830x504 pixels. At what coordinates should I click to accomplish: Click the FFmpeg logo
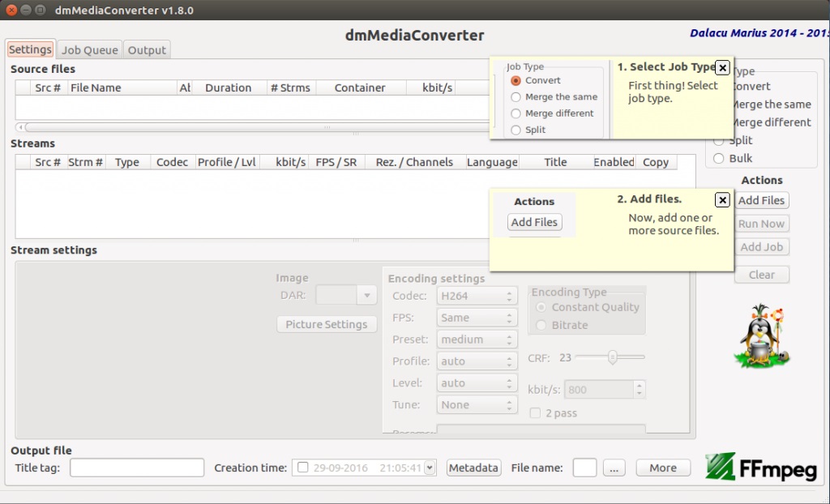[761, 467]
